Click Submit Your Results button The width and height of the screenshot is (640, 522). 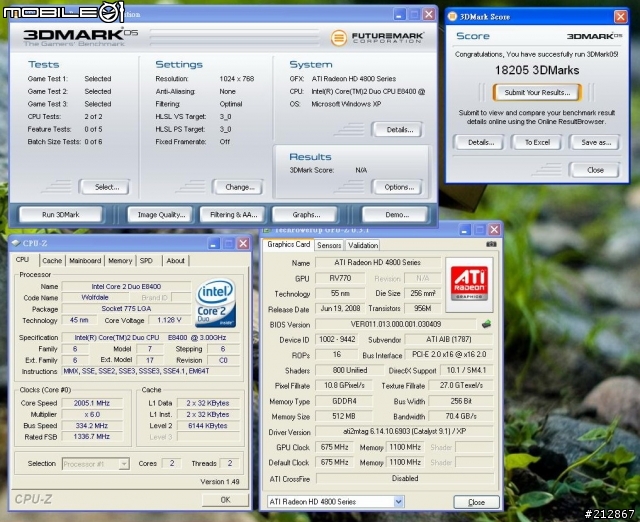point(537,92)
